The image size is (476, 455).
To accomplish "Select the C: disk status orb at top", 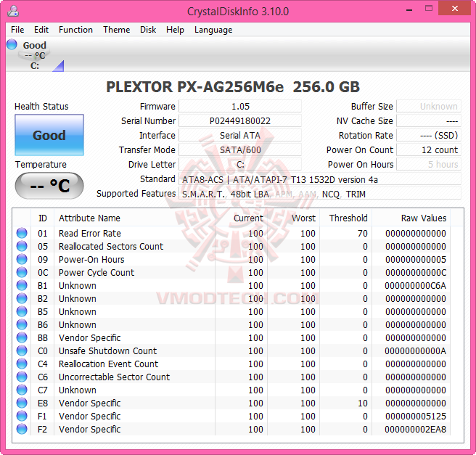I will (x=12, y=44).
